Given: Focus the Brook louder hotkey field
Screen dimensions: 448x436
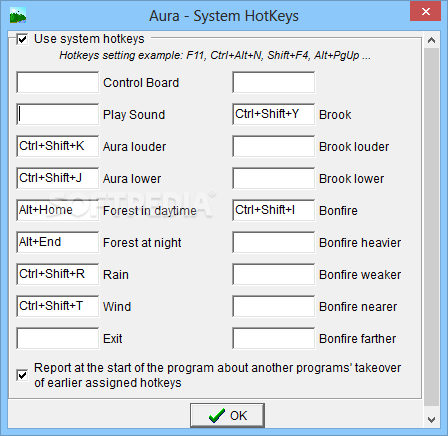Looking at the screenshot, I should pyautogui.click(x=274, y=146).
